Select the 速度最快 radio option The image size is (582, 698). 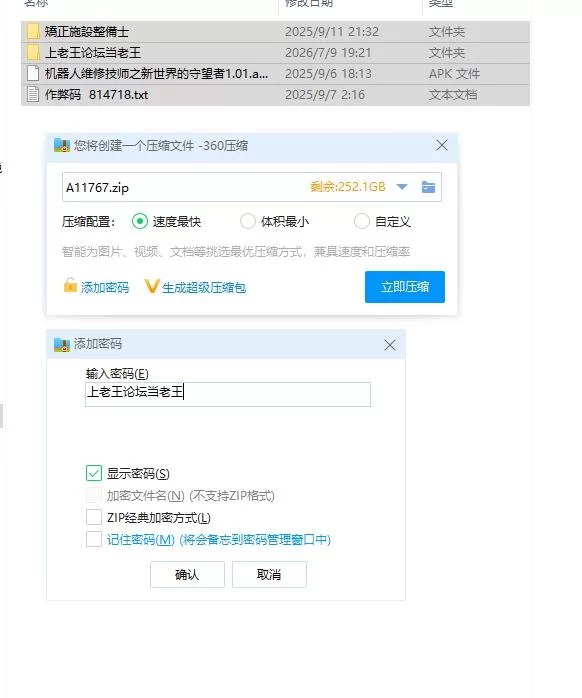(139, 221)
